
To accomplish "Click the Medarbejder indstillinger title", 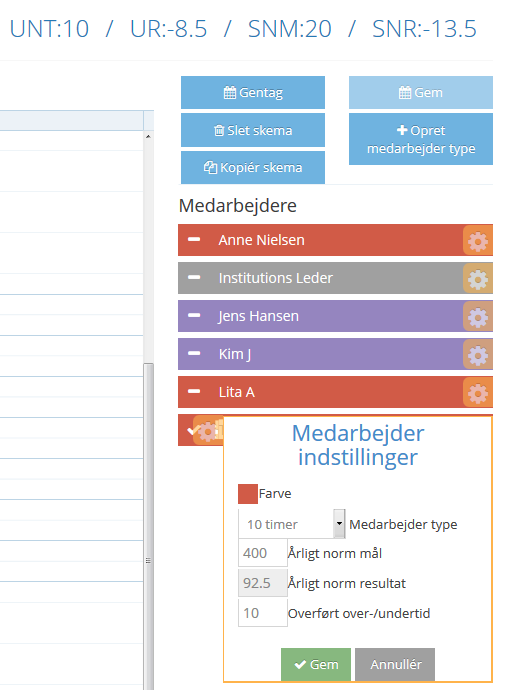I will click(358, 445).
